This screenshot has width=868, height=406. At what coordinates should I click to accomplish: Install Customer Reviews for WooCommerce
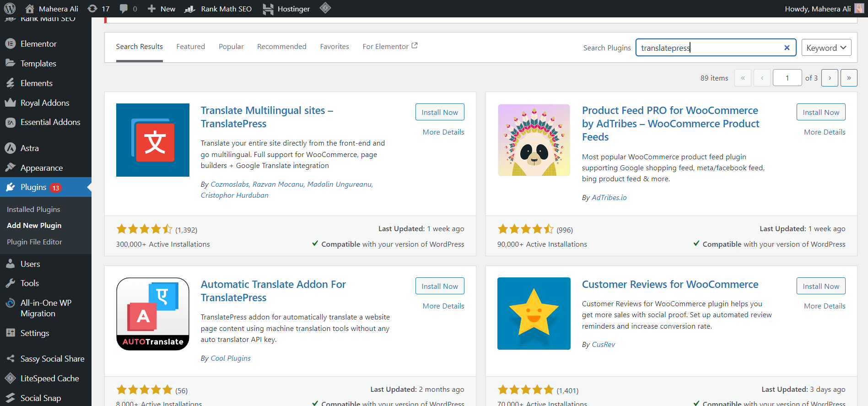(x=821, y=286)
